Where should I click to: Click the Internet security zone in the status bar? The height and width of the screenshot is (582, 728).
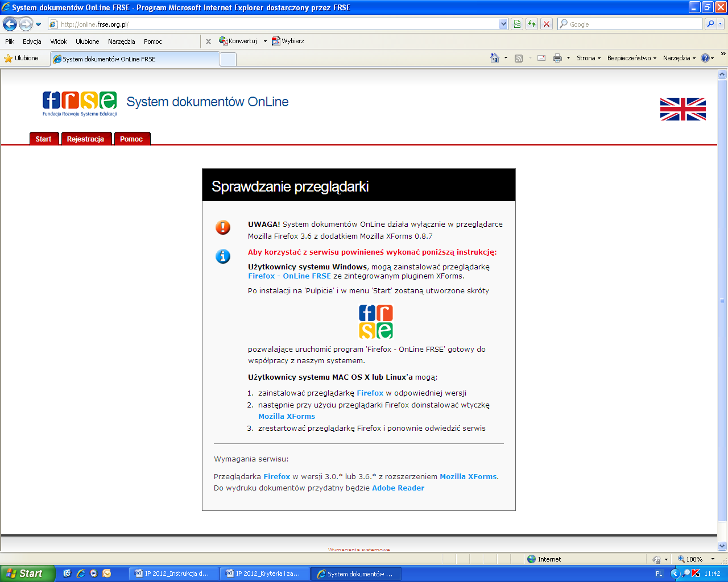544,559
